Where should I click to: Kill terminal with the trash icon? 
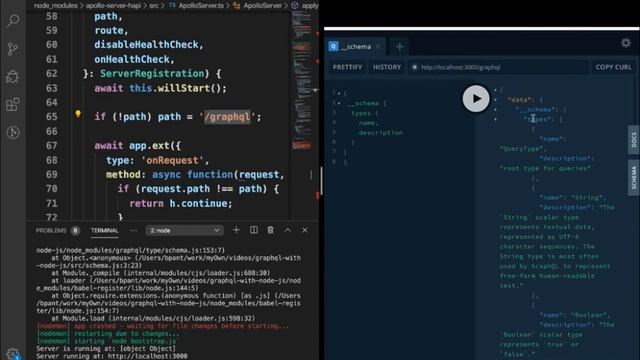pyautogui.click(x=270, y=230)
